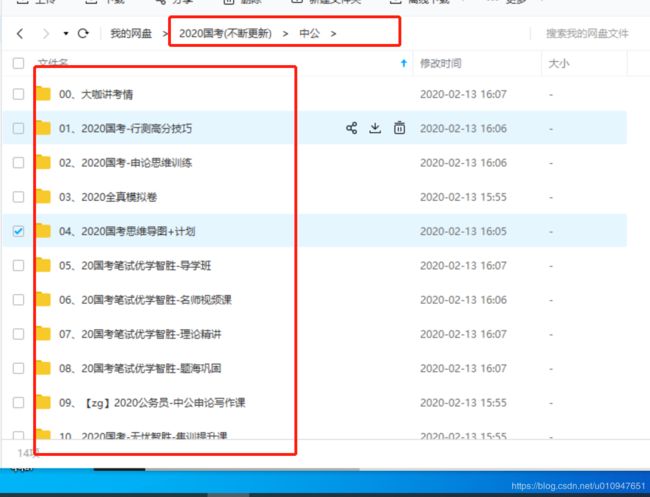
Task: Check the box for 02、2020国考-申论思维训练
Action: pyautogui.click(x=18, y=162)
